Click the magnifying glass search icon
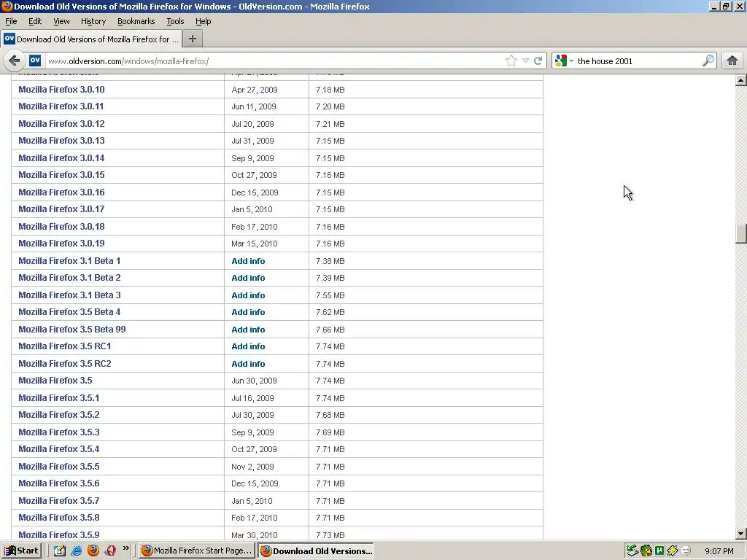The height and width of the screenshot is (560, 747). pos(708,61)
